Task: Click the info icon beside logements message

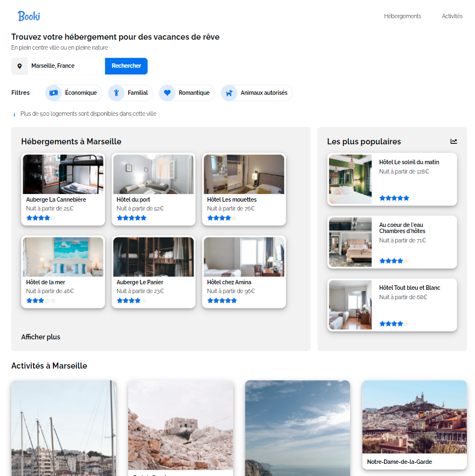Action: (x=14, y=115)
